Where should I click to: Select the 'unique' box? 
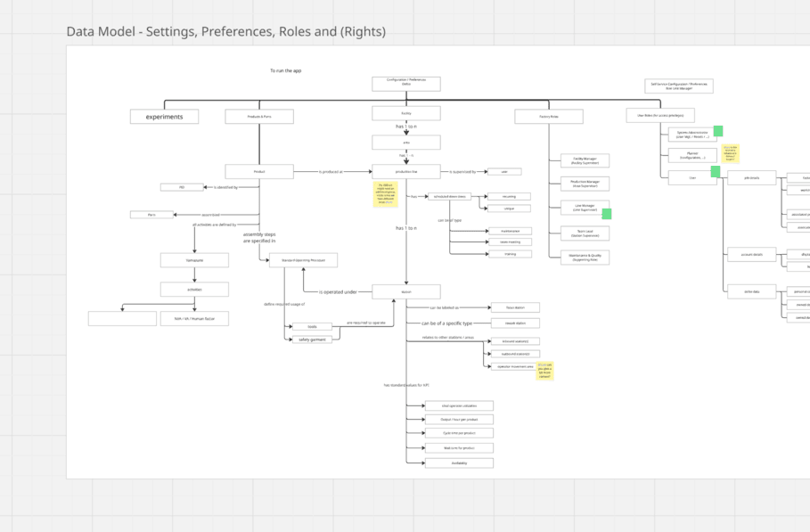pyautogui.click(x=509, y=209)
